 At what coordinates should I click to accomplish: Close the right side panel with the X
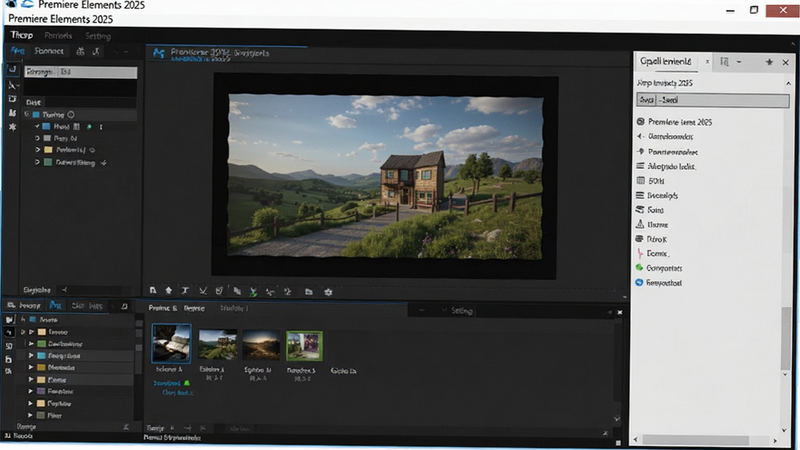(x=786, y=63)
